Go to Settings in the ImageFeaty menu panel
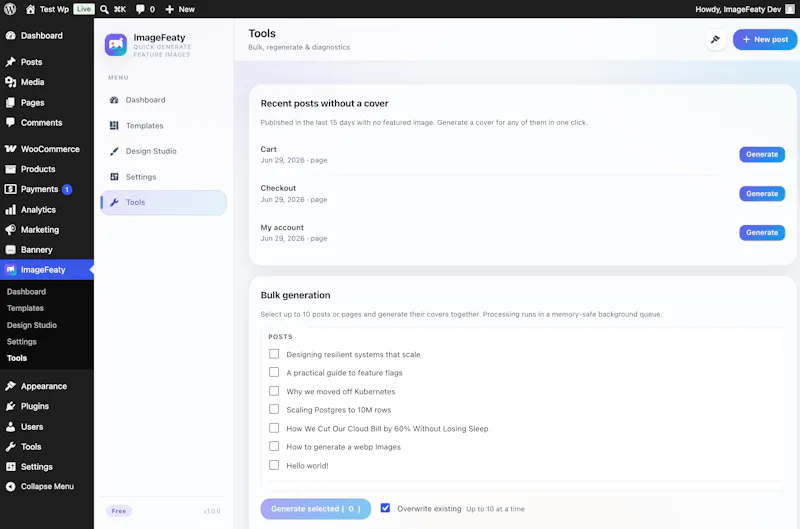The image size is (800, 529). [x=163, y=177]
